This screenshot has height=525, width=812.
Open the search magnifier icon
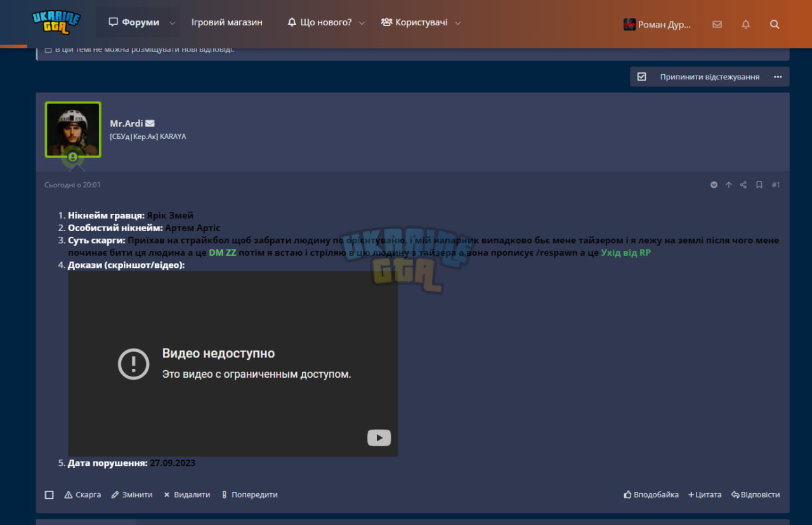[x=775, y=24]
